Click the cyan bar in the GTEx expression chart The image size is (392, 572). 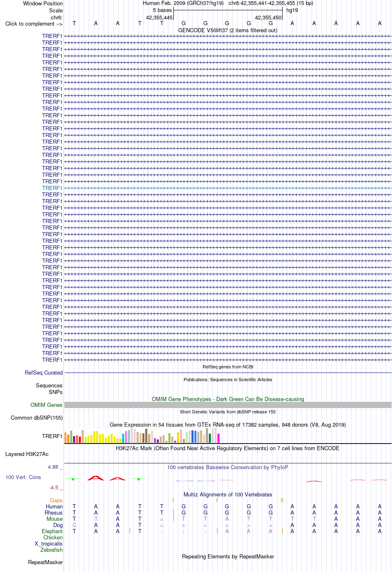pos(123,438)
